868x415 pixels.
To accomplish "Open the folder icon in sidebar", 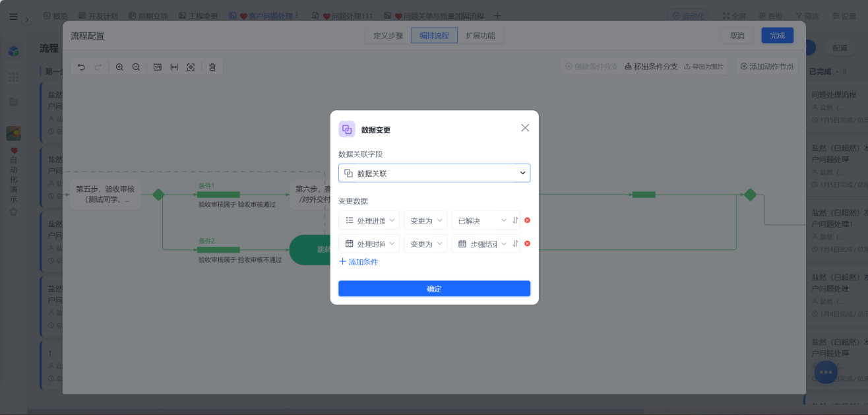I will (13, 102).
